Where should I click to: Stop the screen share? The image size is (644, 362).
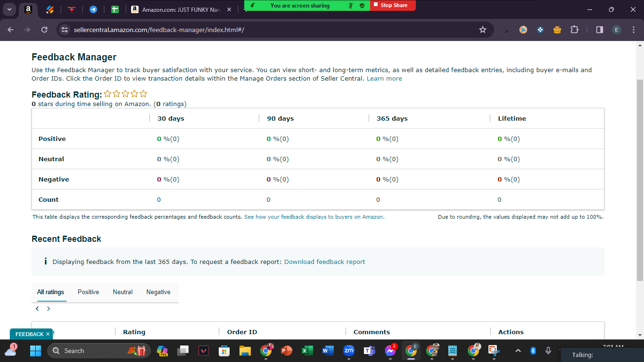393,5
